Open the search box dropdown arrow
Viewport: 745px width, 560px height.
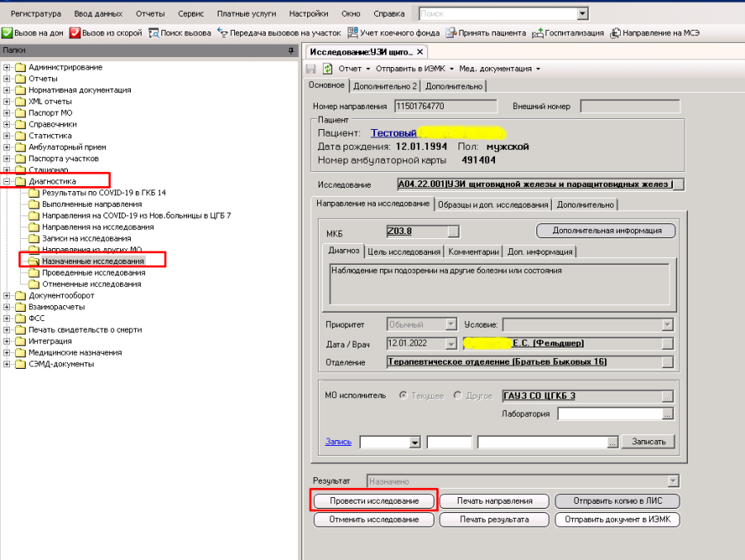tap(583, 14)
